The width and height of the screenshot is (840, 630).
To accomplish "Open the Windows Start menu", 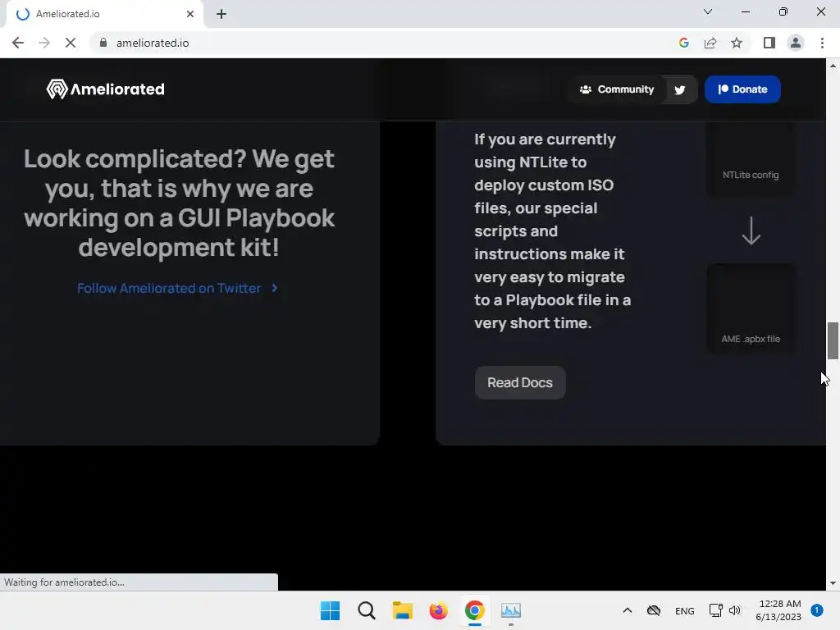I will [x=330, y=610].
